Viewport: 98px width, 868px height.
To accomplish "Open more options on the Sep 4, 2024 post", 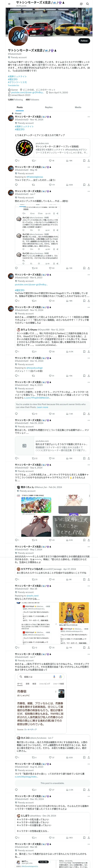I will pos(89,465).
